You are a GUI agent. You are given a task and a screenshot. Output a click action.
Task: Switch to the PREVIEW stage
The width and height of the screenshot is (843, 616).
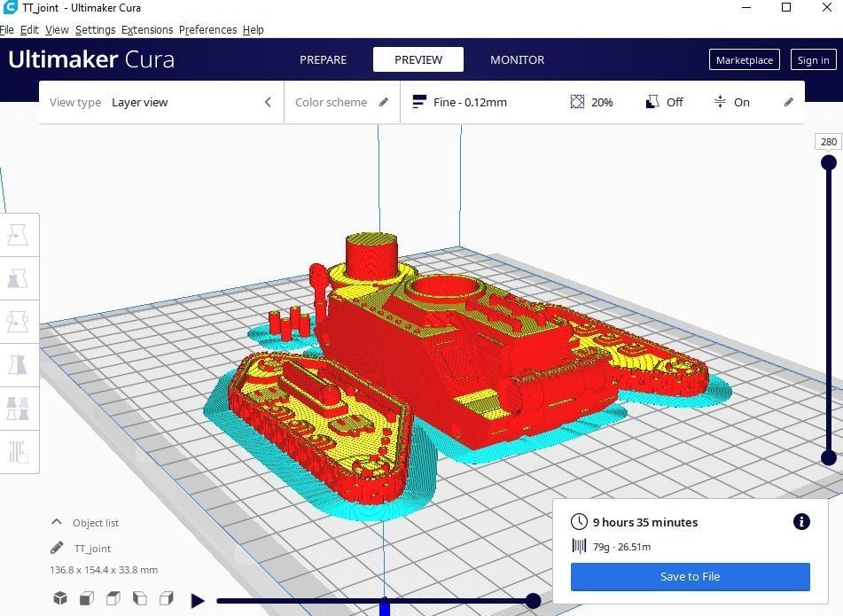click(x=418, y=59)
